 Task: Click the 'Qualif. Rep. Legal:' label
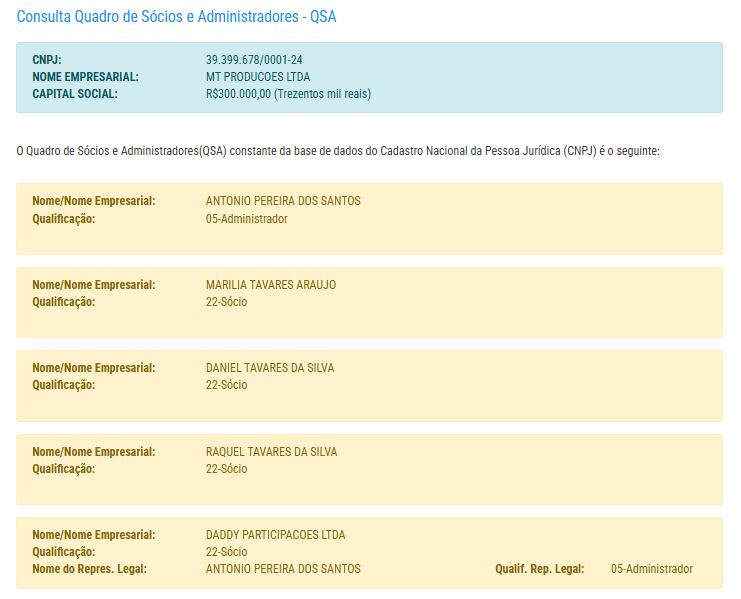click(x=540, y=569)
